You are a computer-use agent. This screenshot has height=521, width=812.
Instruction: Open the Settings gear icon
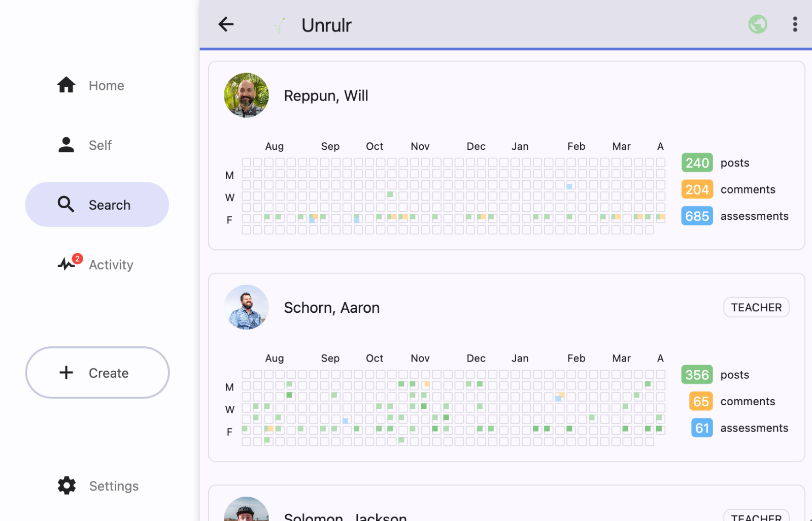pos(66,486)
